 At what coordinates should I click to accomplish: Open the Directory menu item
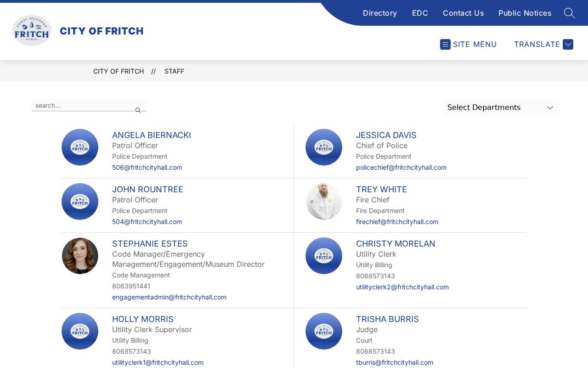380,13
